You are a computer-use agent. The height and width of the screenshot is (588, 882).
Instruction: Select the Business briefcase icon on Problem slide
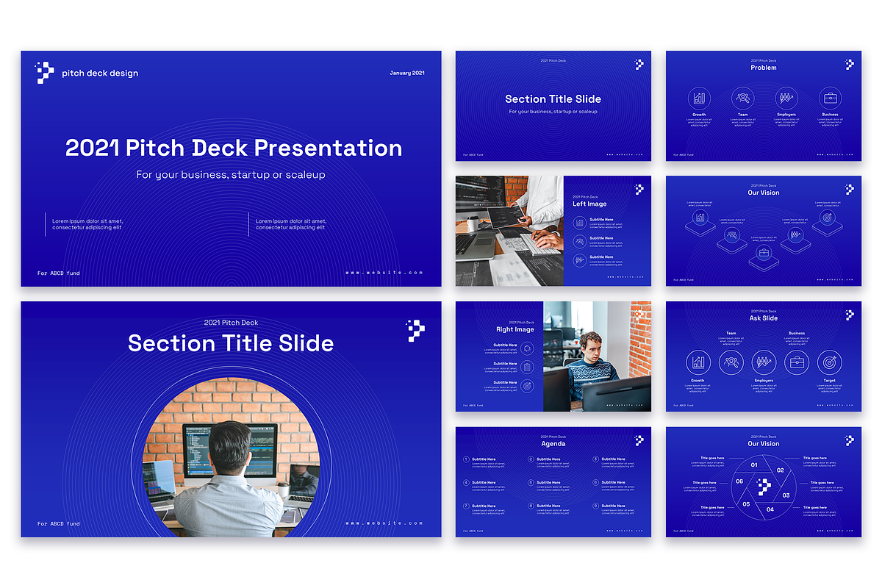coord(831,98)
